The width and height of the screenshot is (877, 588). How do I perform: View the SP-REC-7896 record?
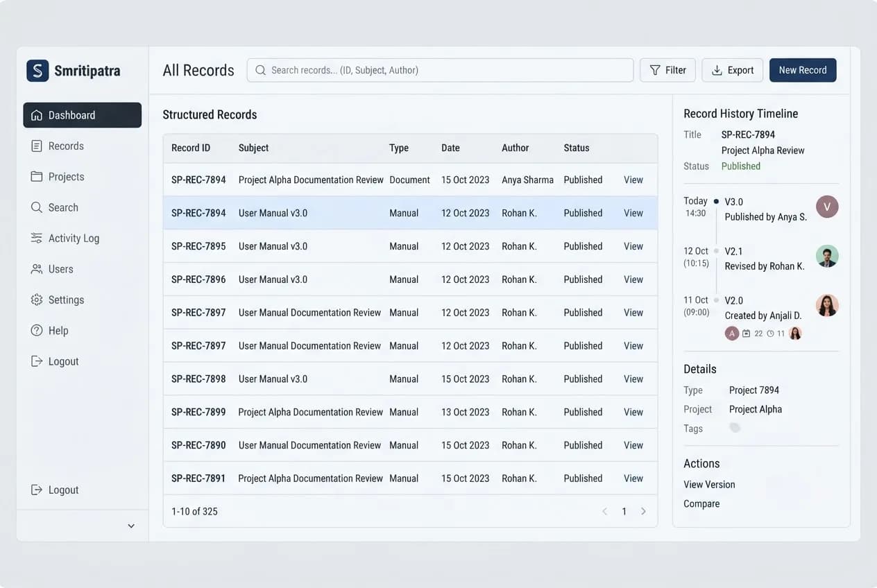coord(633,279)
